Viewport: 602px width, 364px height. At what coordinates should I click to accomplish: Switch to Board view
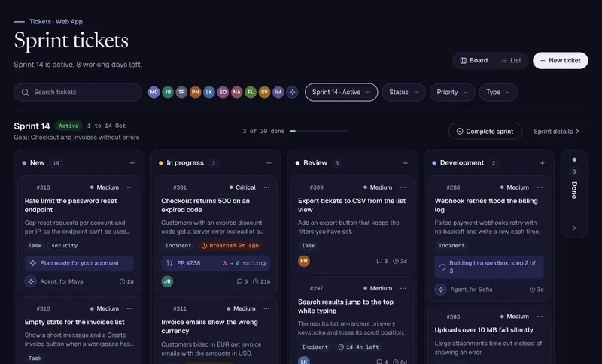click(x=474, y=61)
